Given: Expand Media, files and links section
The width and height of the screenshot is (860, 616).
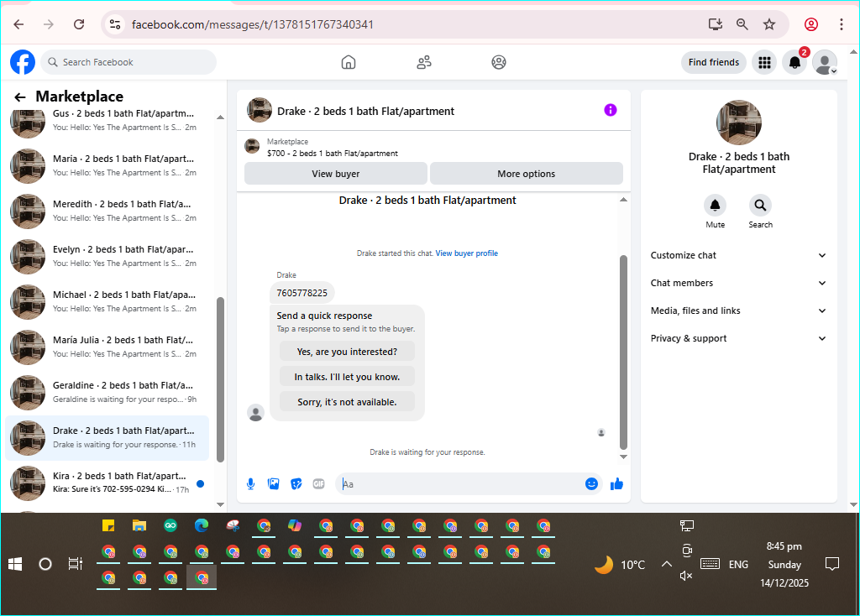Looking at the screenshot, I should click(738, 311).
